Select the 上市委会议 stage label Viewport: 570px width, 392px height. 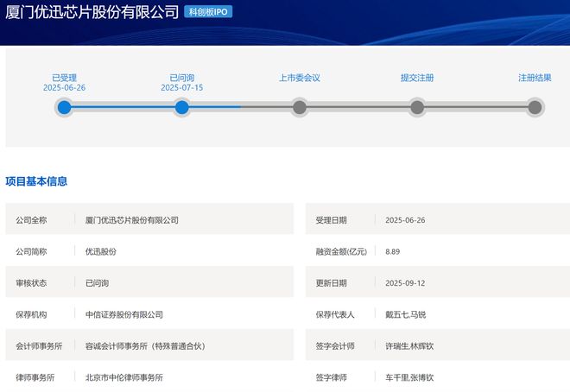coord(300,78)
